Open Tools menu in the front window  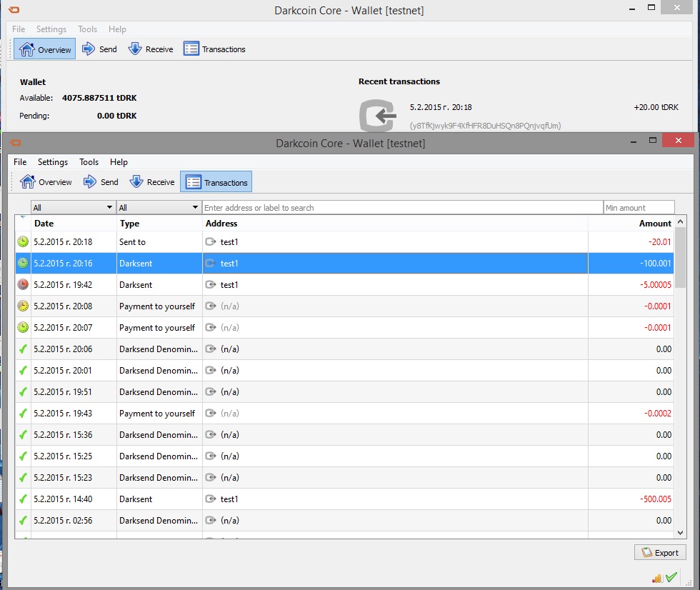[x=89, y=162]
